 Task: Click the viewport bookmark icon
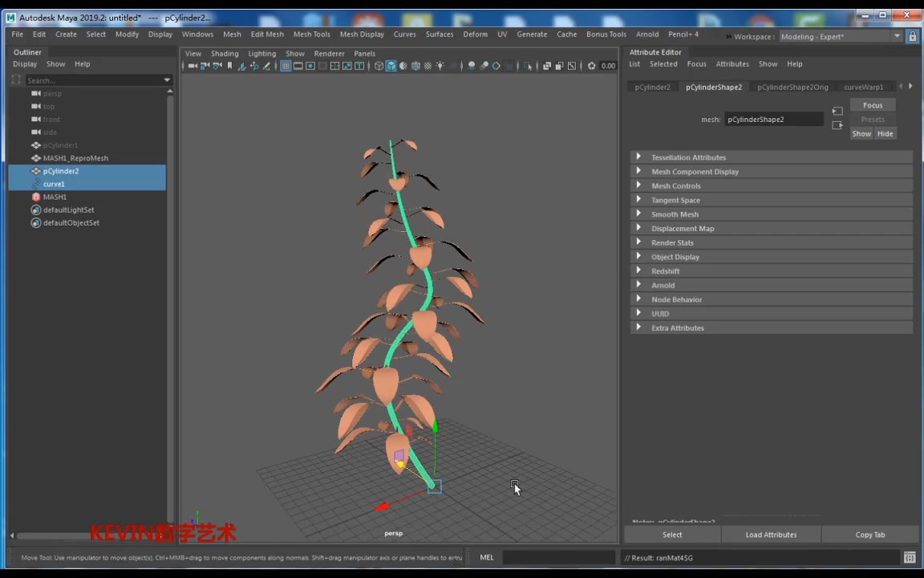click(229, 67)
